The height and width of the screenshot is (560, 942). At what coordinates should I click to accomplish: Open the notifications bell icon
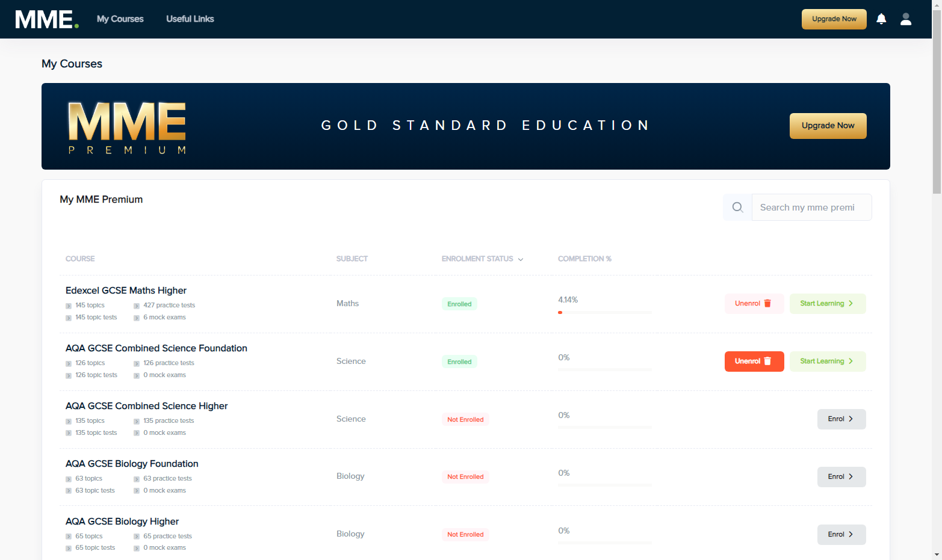click(881, 19)
